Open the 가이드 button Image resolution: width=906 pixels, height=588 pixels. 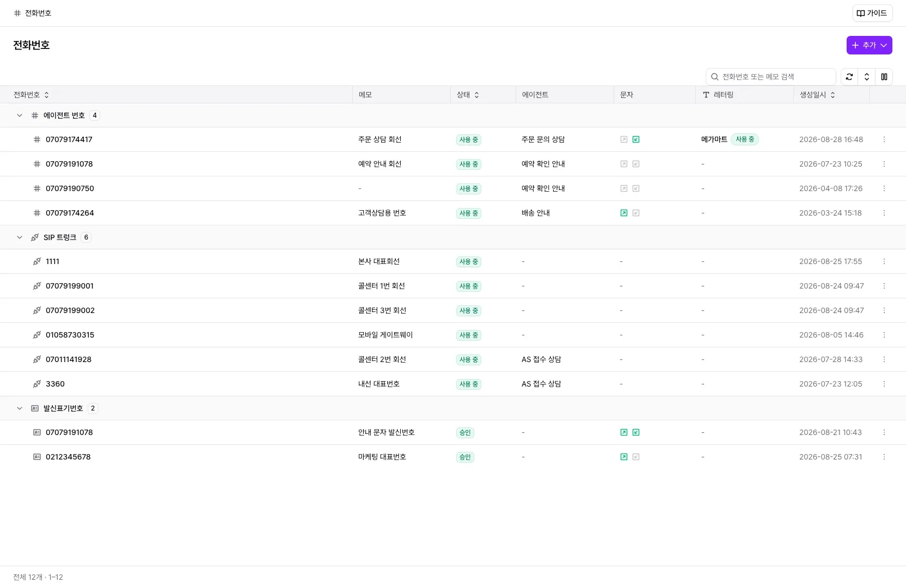(x=872, y=13)
